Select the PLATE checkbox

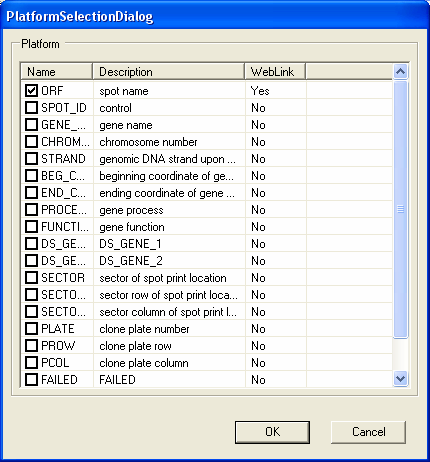(x=31, y=329)
